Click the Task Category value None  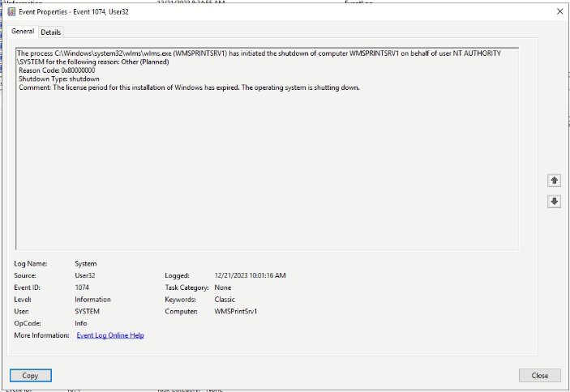pos(223,288)
